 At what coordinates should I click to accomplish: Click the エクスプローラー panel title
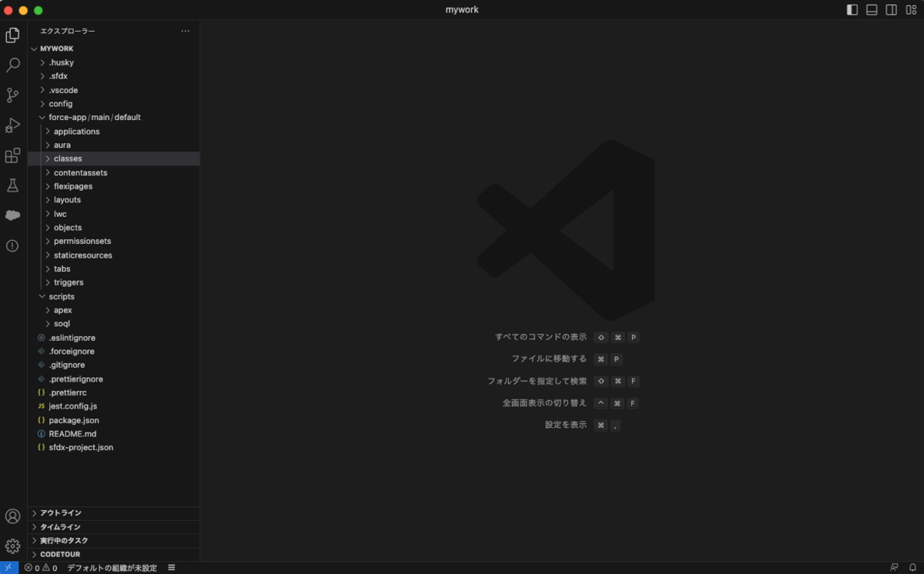tap(68, 31)
